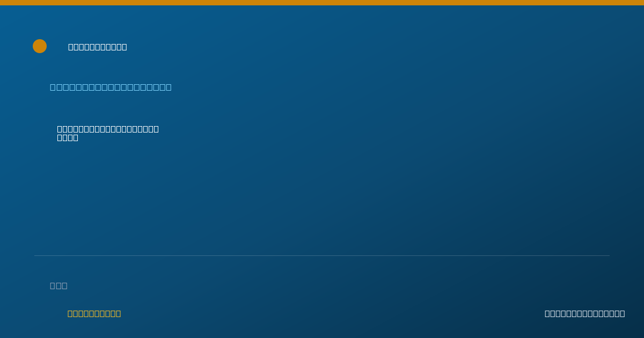Click the orange bar along the top edge
Viewport: 644px width, 338px height.
pyautogui.click(x=322, y=3)
